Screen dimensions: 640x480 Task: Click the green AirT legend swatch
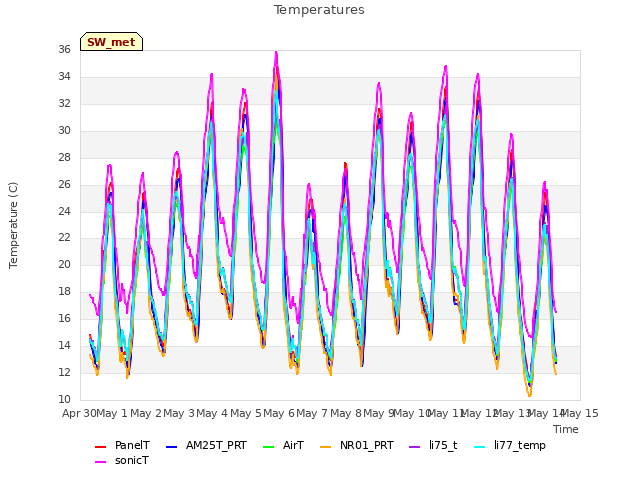pyautogui.click(x=269, y=447)
